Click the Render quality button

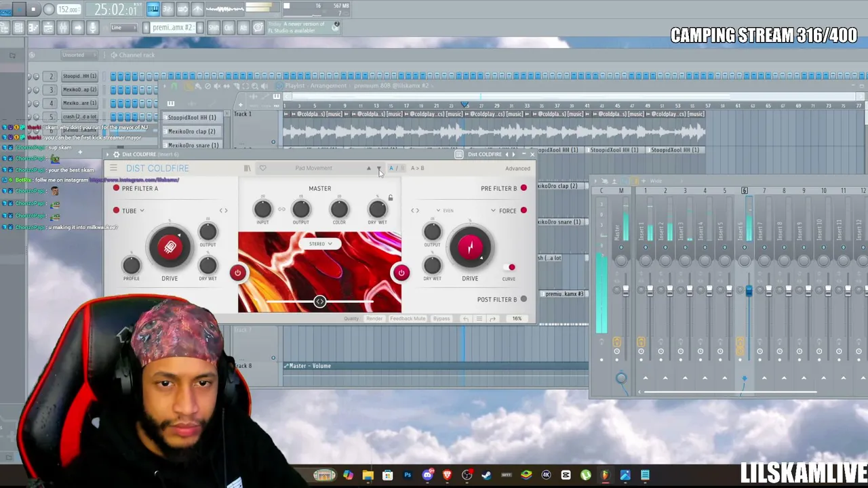point(374,319)
